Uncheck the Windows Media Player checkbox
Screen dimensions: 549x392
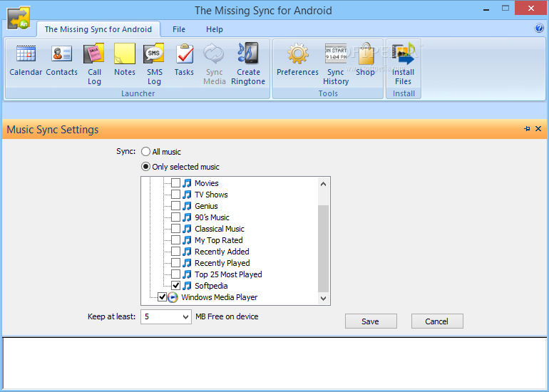point(162,297)
